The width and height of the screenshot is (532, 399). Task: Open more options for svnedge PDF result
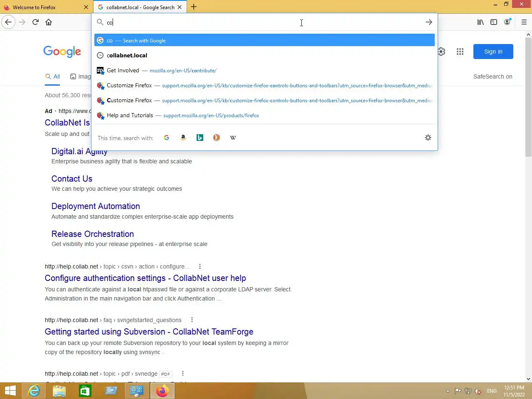click(x=183, y=373)
